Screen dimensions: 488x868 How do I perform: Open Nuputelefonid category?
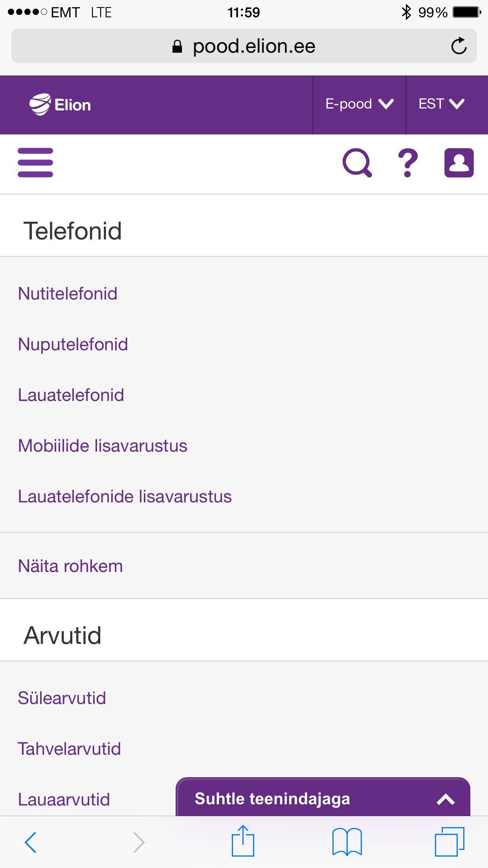[x=73, y=344]
